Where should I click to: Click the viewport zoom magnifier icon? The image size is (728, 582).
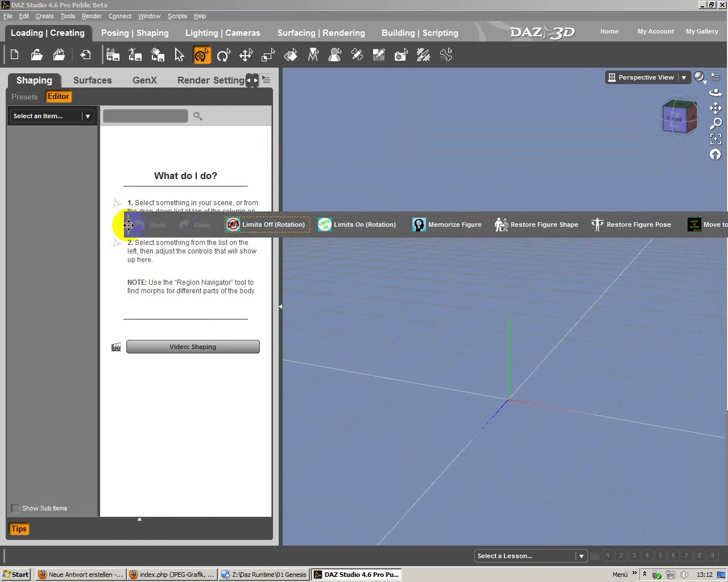[715, 123]
